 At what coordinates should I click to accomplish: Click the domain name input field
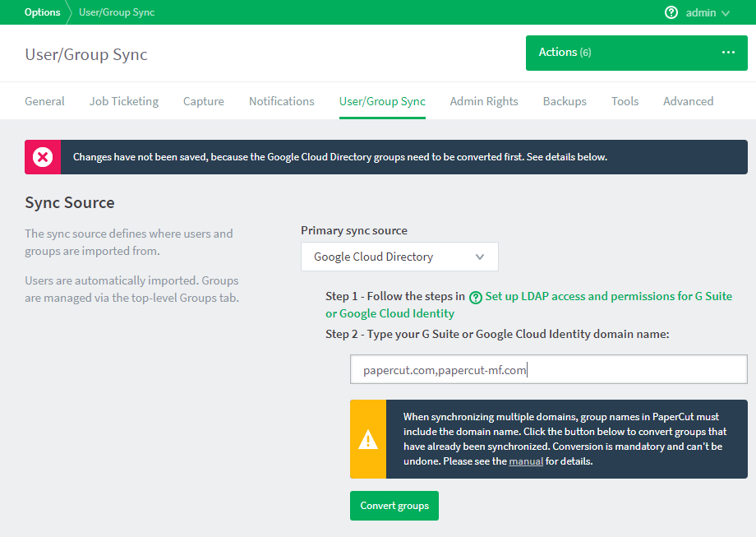[549, 369]
